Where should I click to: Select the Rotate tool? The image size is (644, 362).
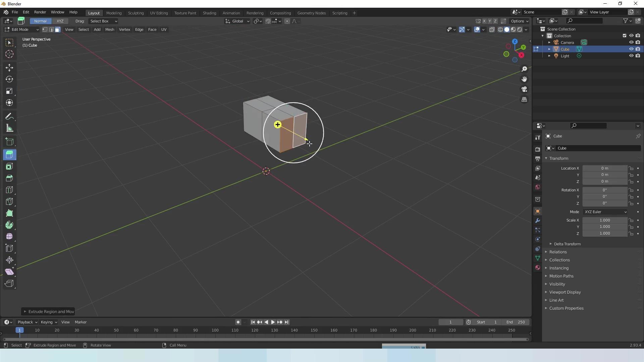pos(9,79)
